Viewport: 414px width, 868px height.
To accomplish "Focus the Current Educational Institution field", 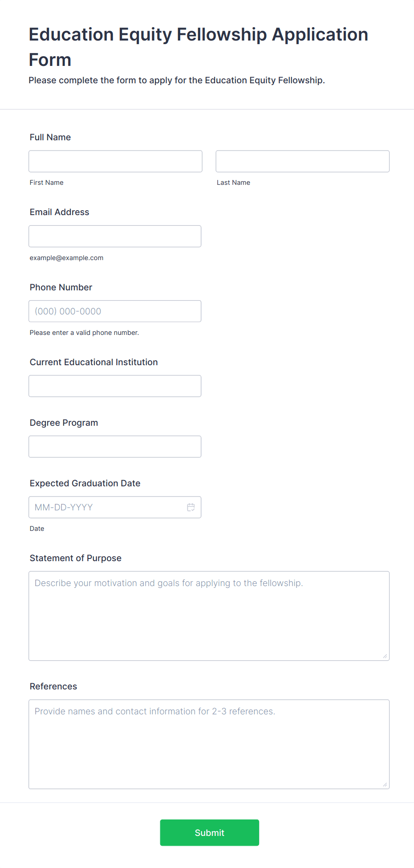I will point(115,386).
